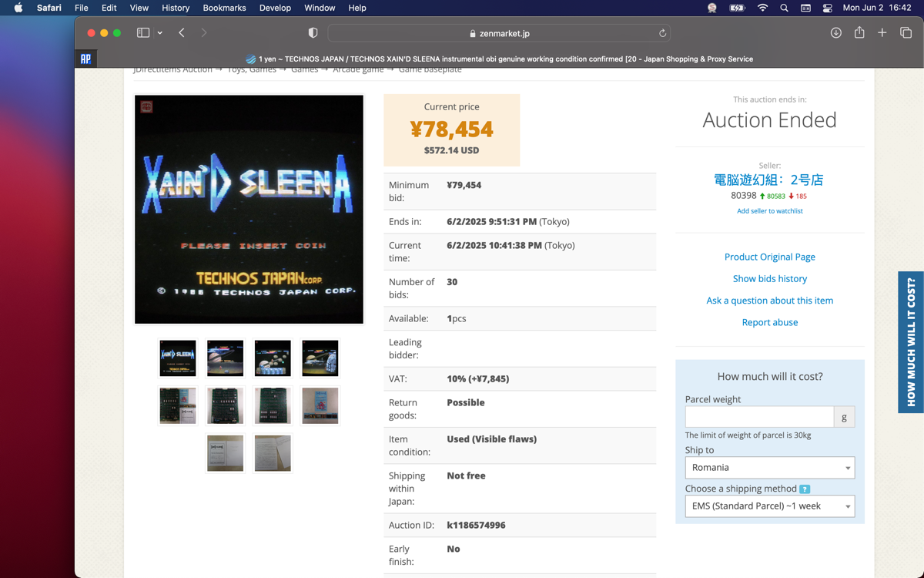The image size is (924, 578).
Task: Expand the sidebar tab group chevron
Action: [159, 33]
